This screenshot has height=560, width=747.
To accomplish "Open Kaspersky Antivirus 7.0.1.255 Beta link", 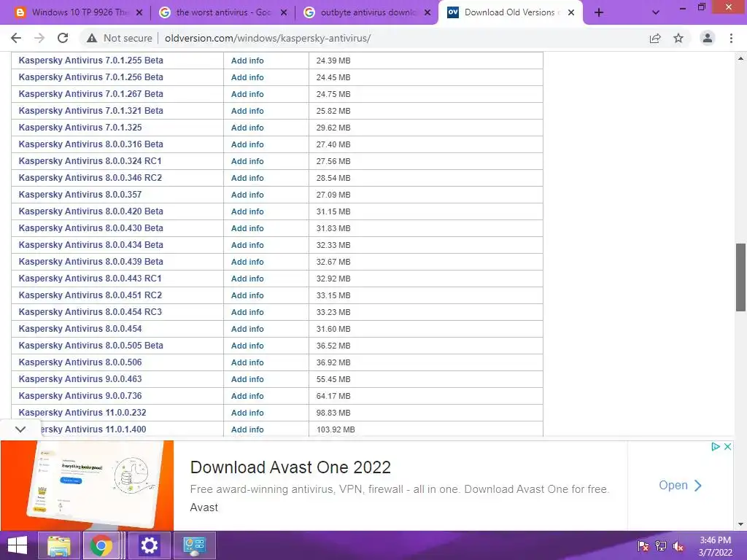I will (x=90, y=61).
